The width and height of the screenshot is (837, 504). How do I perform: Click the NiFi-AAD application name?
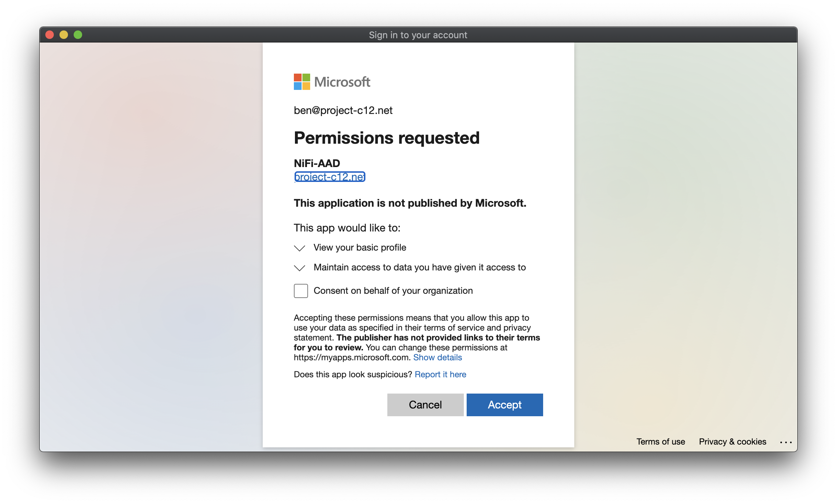(317, 163)
